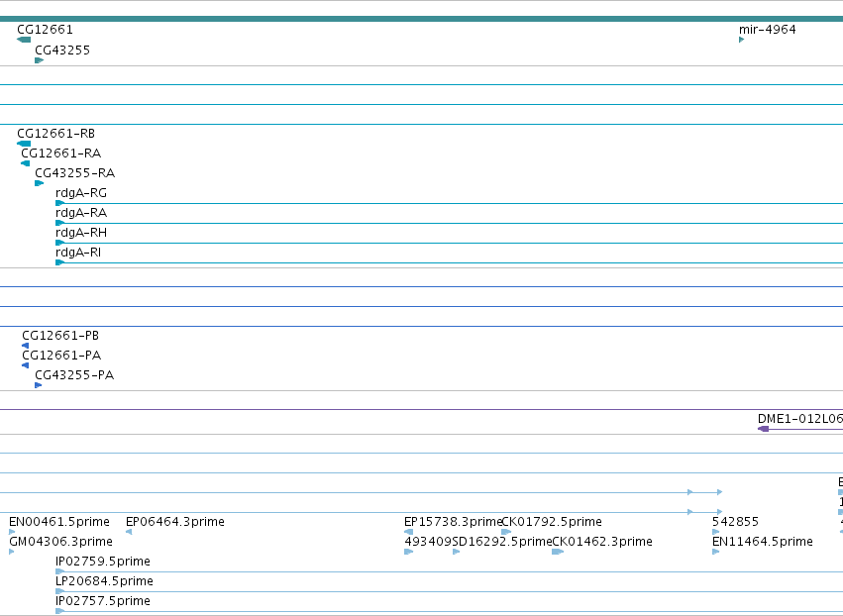Click the purple DME1-012L06 arrow glyph
This screenshot has height=616, width=843.
(x=764, y=429)
